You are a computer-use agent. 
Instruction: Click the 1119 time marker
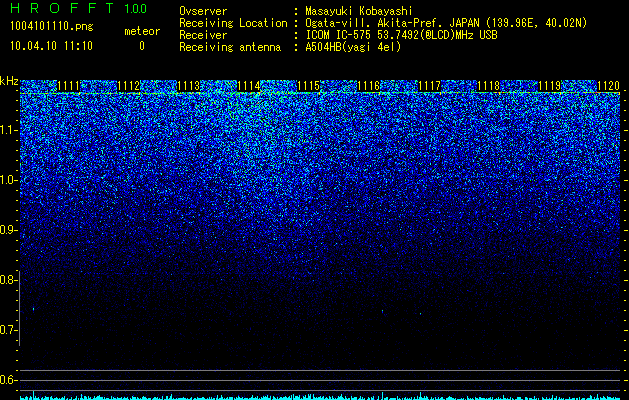point(549,85)
